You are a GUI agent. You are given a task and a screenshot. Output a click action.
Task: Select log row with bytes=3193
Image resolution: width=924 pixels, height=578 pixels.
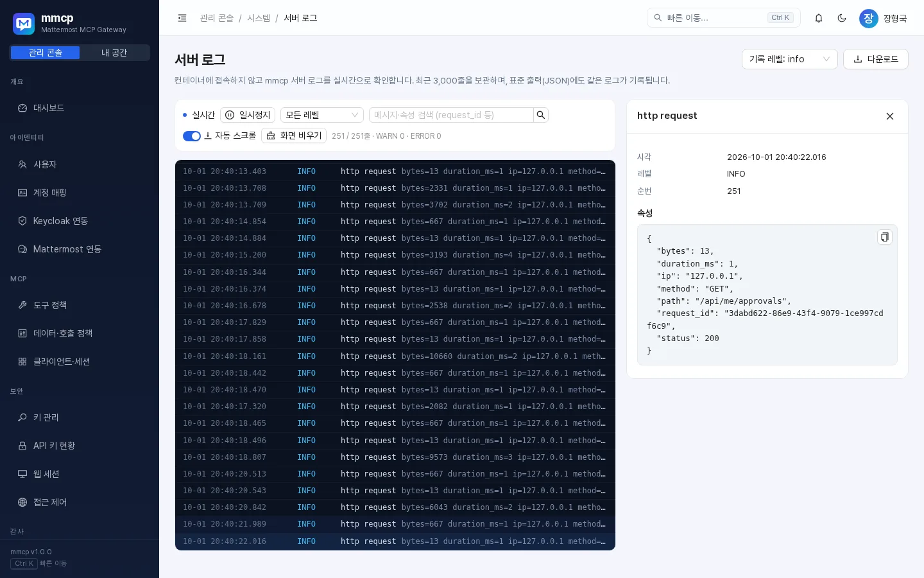click(x=395, y=255)
